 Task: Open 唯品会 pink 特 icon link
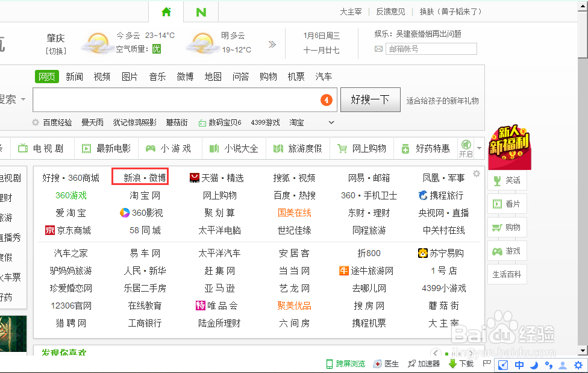tap(217, 306)
